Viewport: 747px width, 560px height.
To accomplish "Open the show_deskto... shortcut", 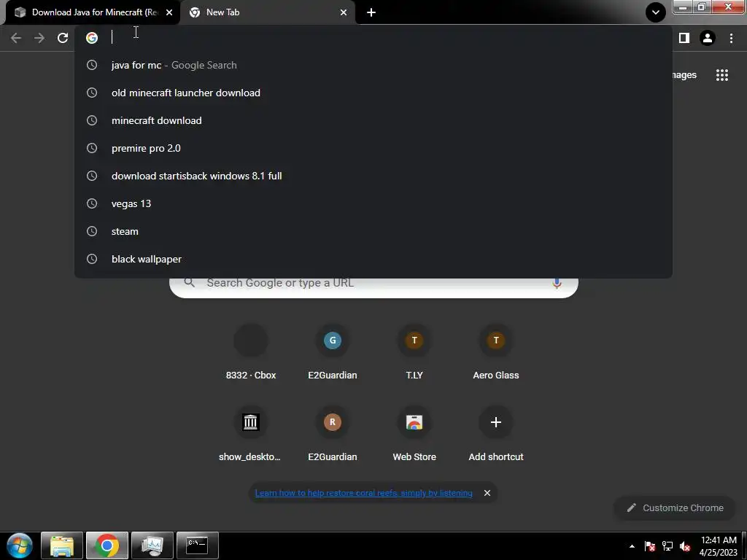I will [250, 434].
